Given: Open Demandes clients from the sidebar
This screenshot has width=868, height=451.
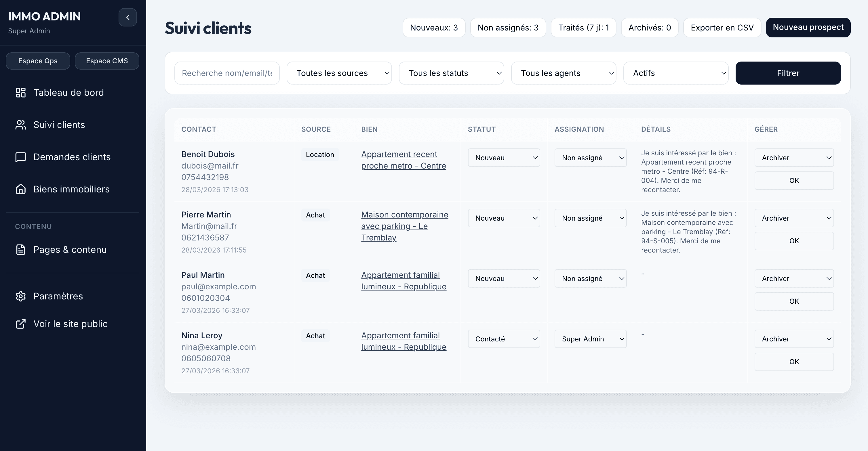Looking at the screenshot, I should point(20,157).
